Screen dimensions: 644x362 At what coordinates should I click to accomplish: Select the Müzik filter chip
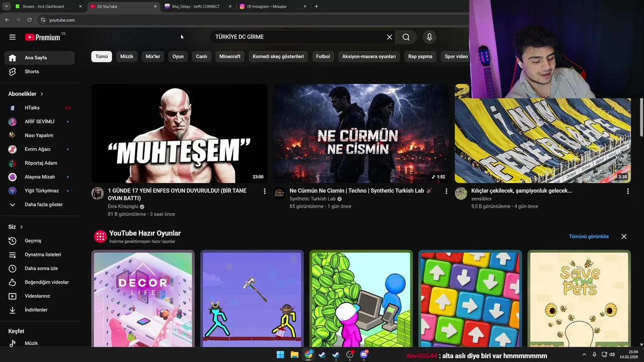[127, 56]
